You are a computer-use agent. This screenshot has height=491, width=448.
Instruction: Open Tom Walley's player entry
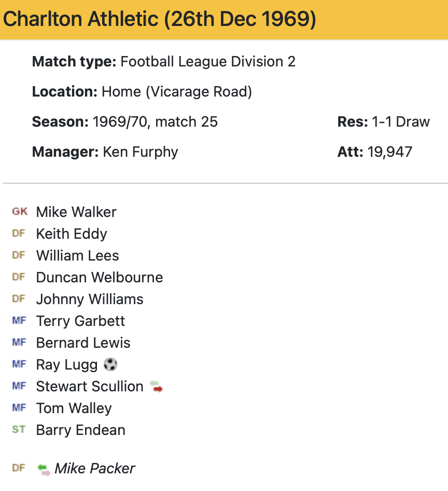[x=74, y=408]
